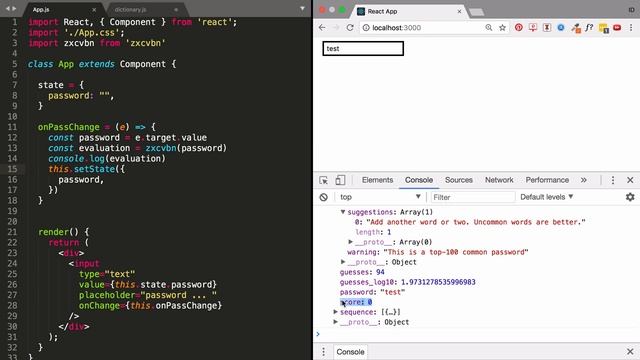The image size is (640, 360).
Task: Show more DevTools tabs with chevrons
Action: pyautogui.click(x=584, y=180)
